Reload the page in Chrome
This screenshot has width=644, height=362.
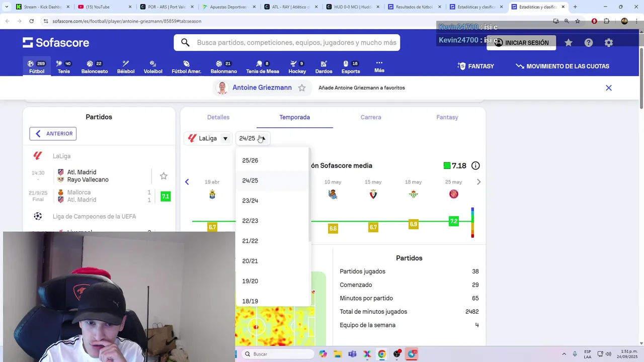[x=31, y=21]
